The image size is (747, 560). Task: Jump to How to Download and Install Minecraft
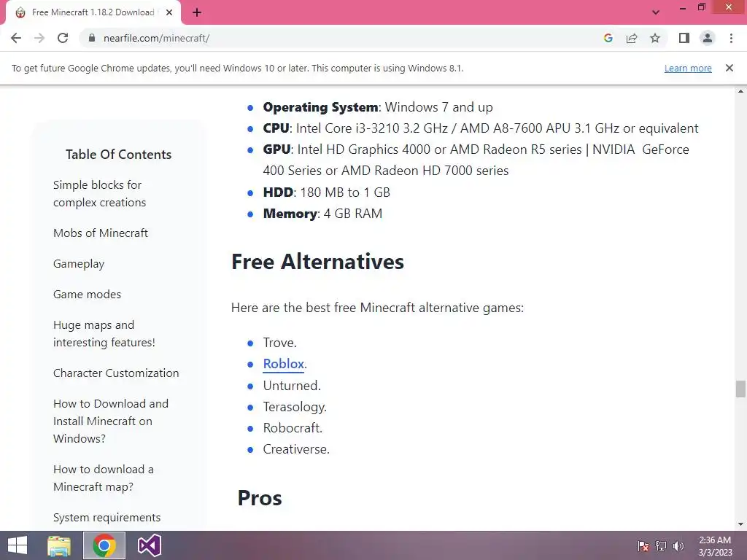pos(111,421)
